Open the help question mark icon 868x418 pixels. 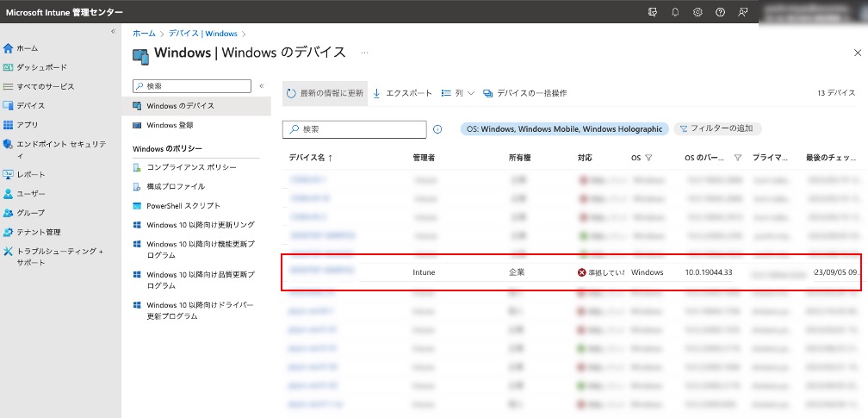point(720,12)
